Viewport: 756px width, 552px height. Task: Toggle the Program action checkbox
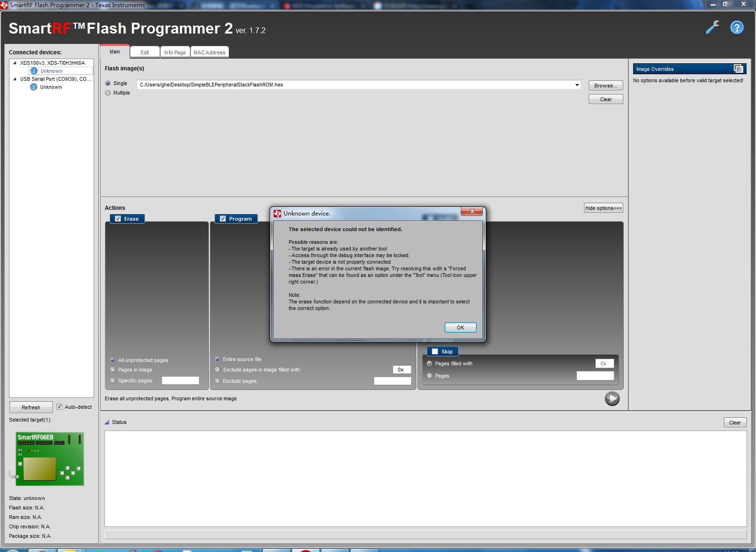[223, 219]
